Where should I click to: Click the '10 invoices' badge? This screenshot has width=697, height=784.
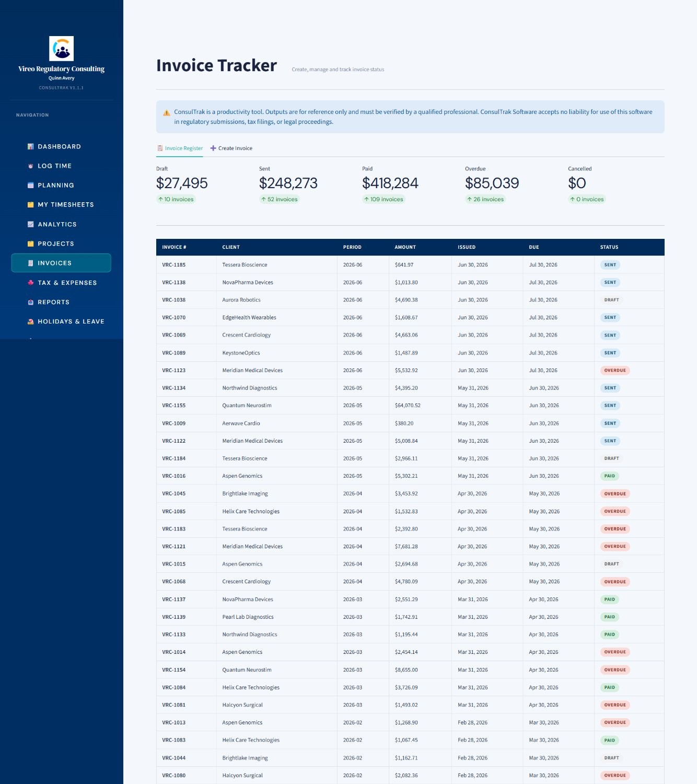pyautogui.click(x=176, y=199)
